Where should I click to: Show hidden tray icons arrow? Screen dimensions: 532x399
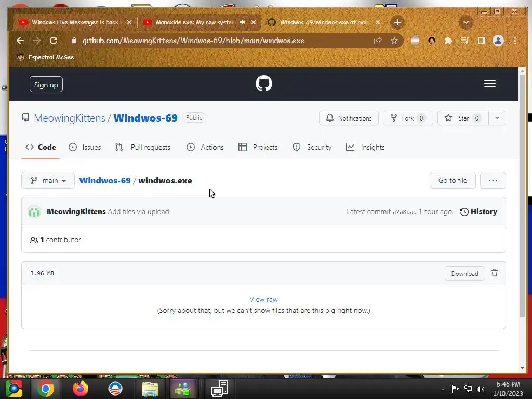pos(443,389)
